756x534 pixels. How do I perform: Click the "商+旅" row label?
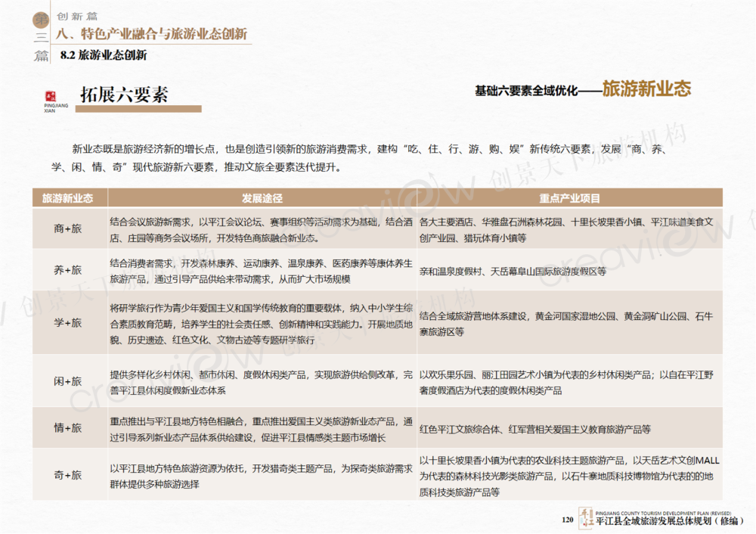click(x=68, y=228)
